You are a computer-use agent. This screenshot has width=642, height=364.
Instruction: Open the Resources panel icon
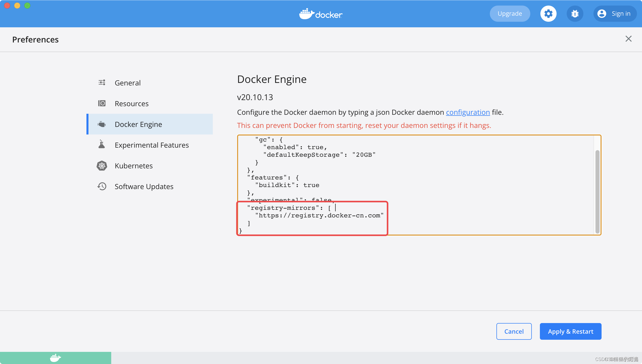coord(102,103)
